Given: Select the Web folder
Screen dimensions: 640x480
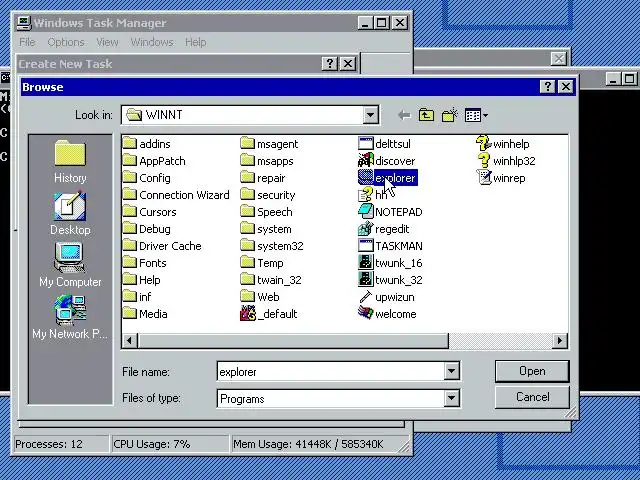Looking at the screenshot, I should pos(260,297).
